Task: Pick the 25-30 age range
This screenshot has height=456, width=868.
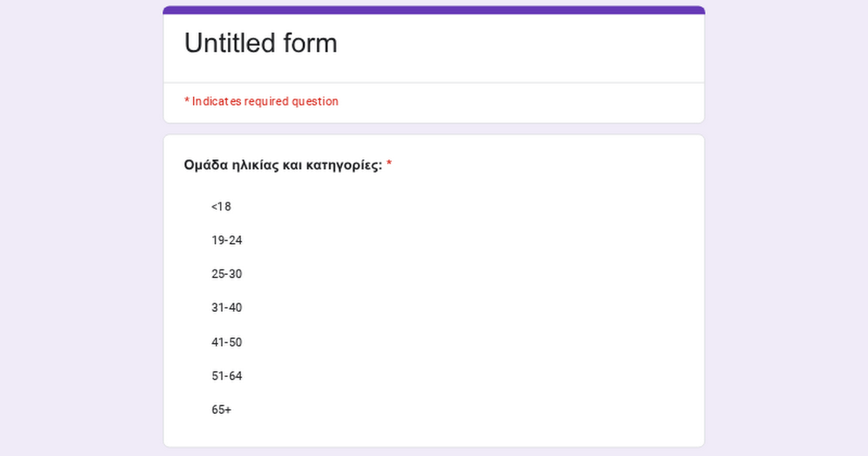Action: pyautogui.click(x=226, y=274)
